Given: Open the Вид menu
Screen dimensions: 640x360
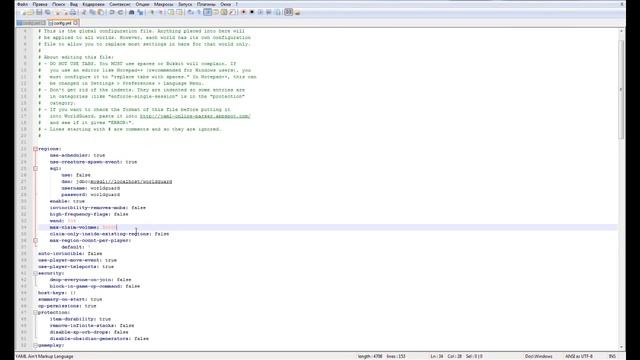Looking at the screenshot, I should point(74,4).
